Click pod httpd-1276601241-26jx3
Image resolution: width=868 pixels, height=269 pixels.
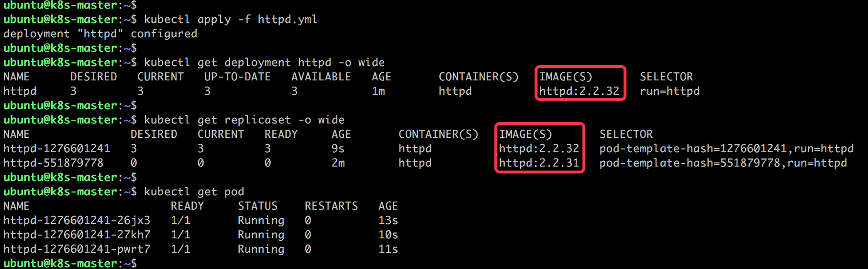pos(77,221)
